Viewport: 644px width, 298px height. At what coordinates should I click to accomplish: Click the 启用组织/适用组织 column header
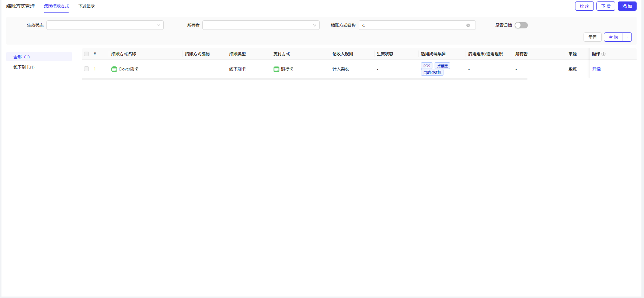(x=485, y=54)
